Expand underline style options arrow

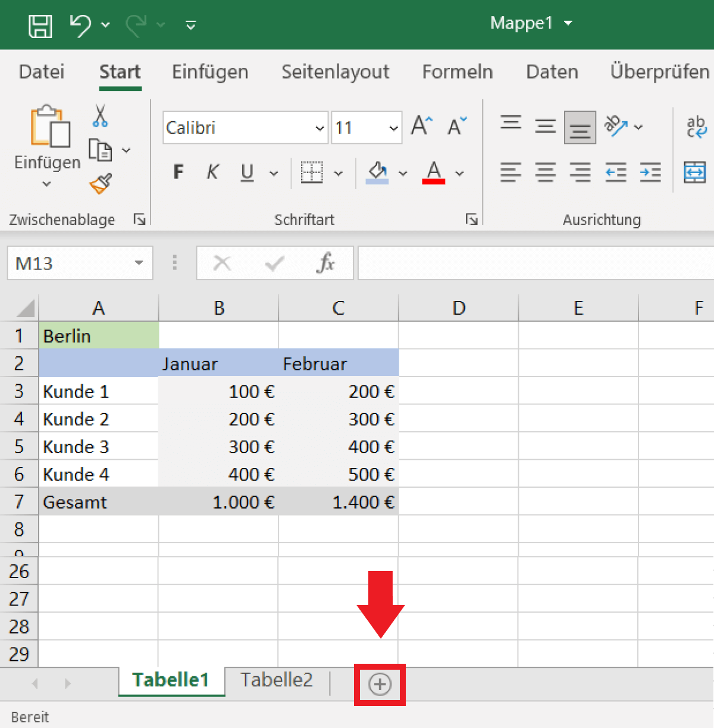click(274, 174)
